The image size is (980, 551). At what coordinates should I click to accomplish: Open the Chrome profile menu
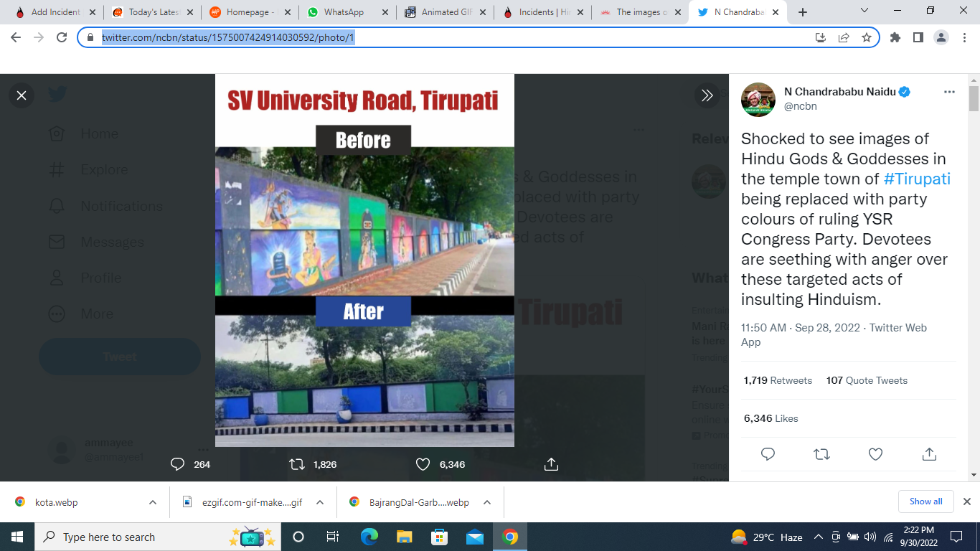click(941, 37)
